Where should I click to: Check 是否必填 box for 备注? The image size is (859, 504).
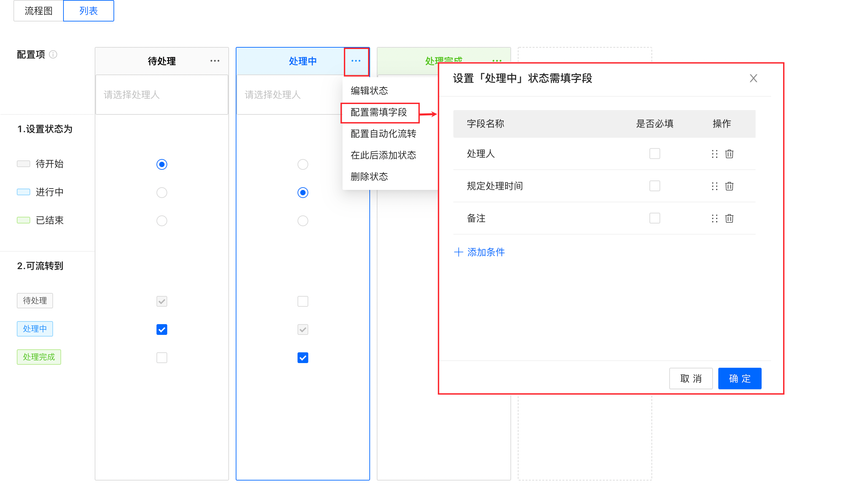pos(654,218)
